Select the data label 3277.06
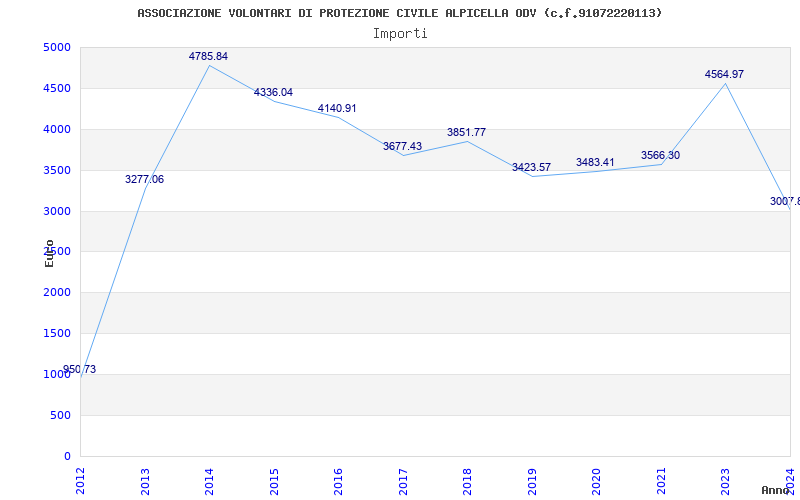This screenshot has width=800, height=500. (144, 180)
